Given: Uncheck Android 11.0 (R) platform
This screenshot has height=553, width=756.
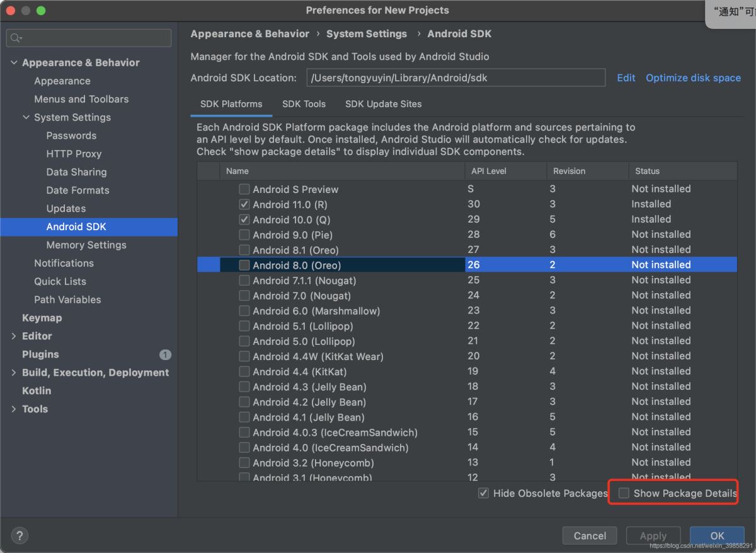Looking at the screenshot, I should pos(244,204).
